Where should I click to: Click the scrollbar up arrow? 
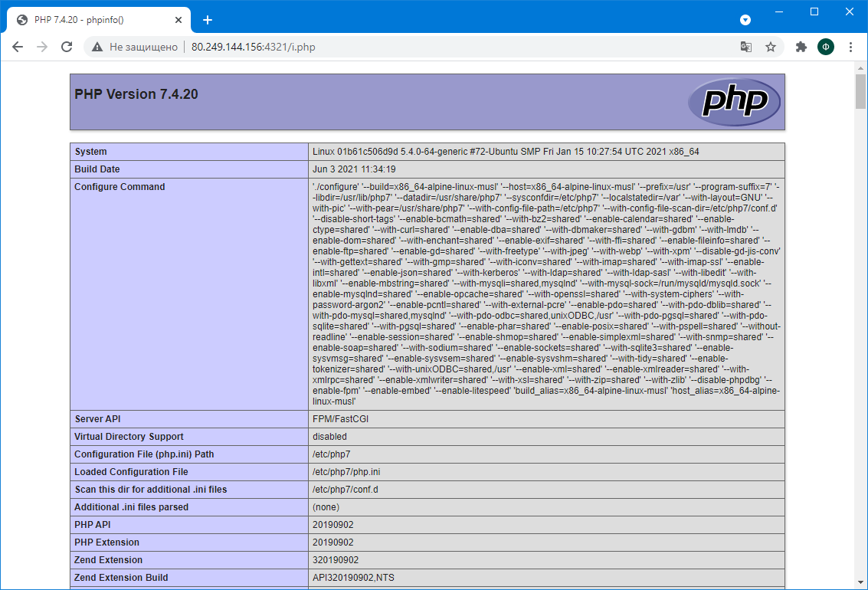(860, 68)
